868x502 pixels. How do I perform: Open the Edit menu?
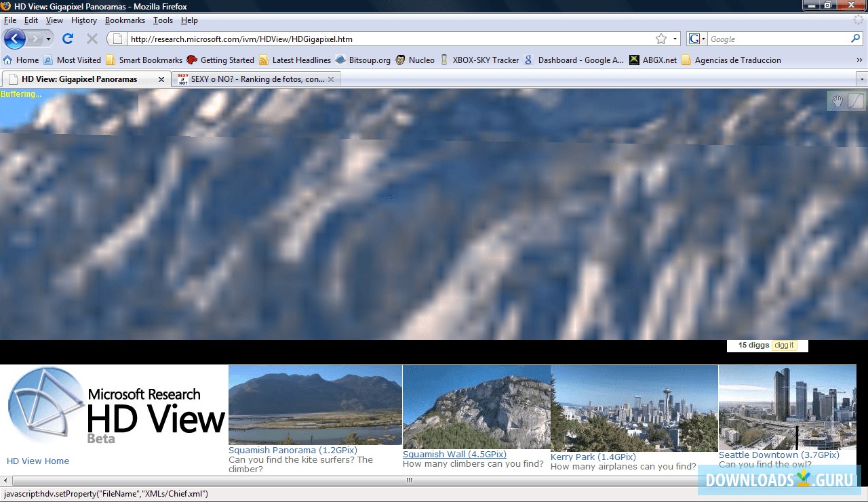coord(31,20)
